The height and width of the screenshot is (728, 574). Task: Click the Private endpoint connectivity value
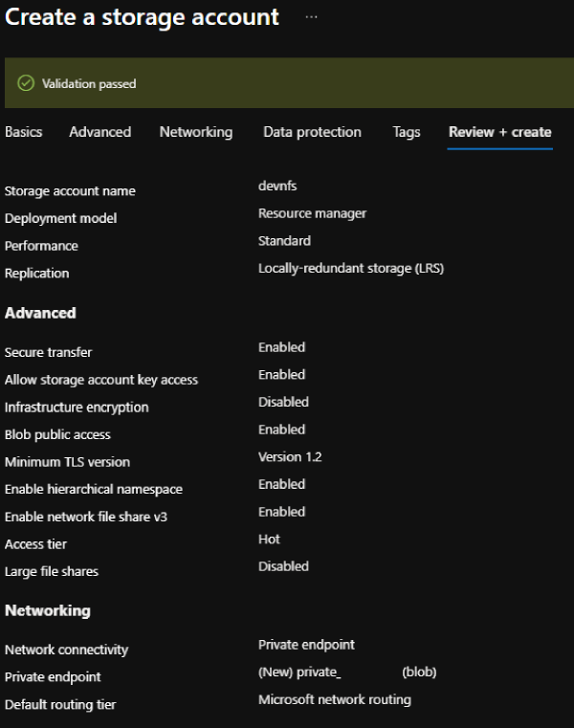point(306,645)
